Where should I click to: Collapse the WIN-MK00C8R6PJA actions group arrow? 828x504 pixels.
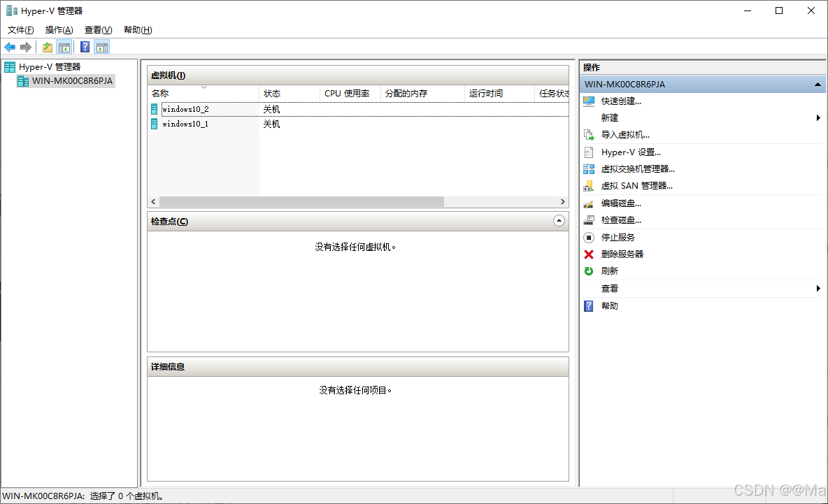818,85
